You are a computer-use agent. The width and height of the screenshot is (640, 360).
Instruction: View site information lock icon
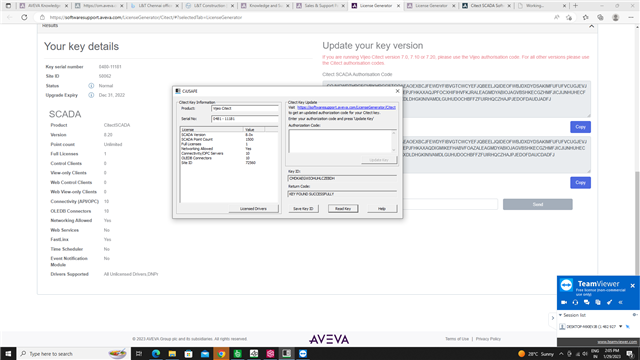42,18
